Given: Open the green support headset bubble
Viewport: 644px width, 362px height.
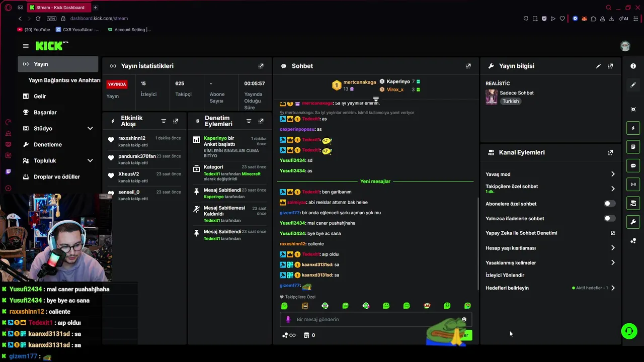Looking at the screenshot, I should click(x=629, y=331).
